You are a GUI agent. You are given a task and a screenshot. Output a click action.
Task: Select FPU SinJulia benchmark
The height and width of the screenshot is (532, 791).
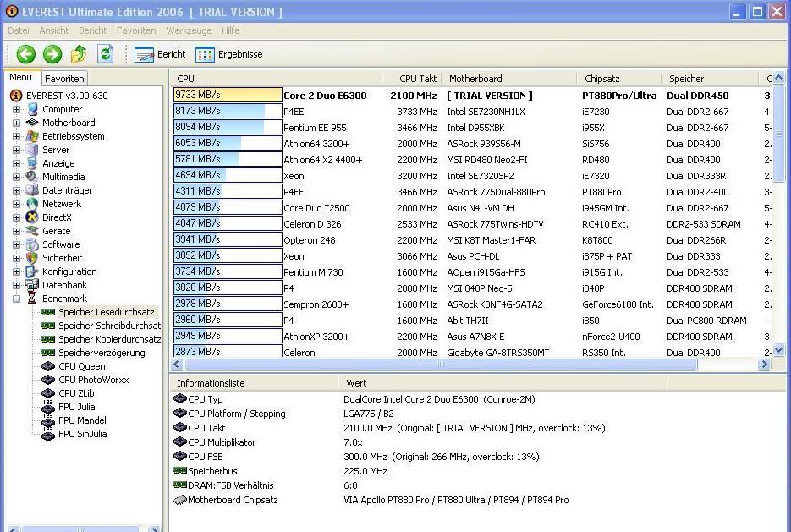82,434
